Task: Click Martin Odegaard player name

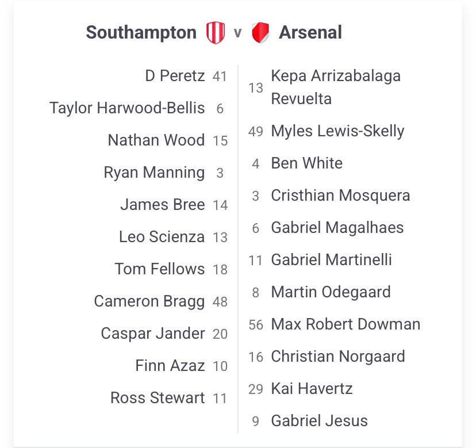Action: 331,292
